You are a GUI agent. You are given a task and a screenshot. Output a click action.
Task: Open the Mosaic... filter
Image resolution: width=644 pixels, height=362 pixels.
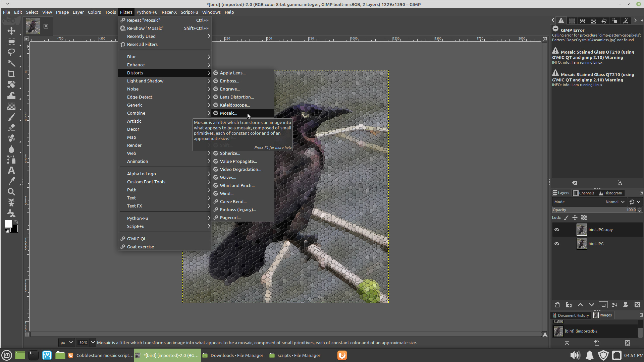(x=243, y=113)
